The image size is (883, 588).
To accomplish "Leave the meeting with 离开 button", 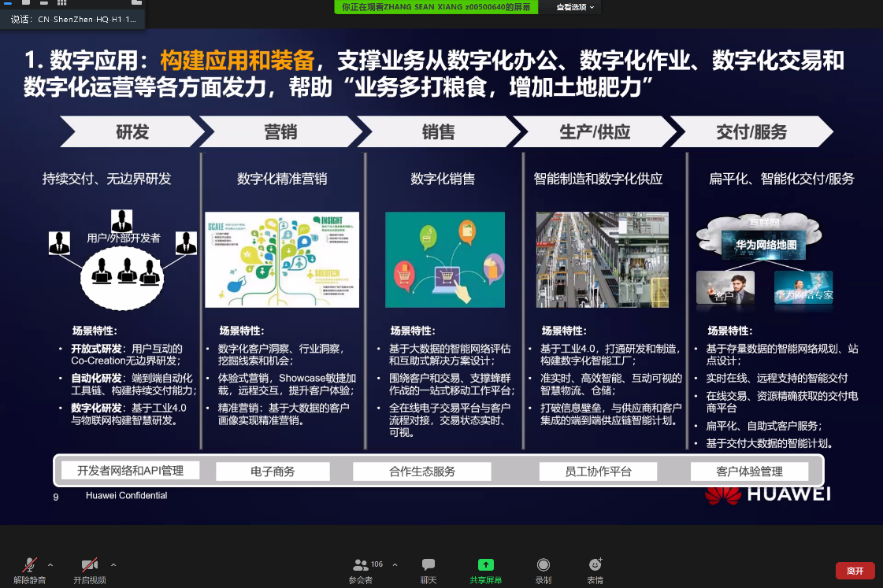I will pyautogui.click(x=855, y=571).
